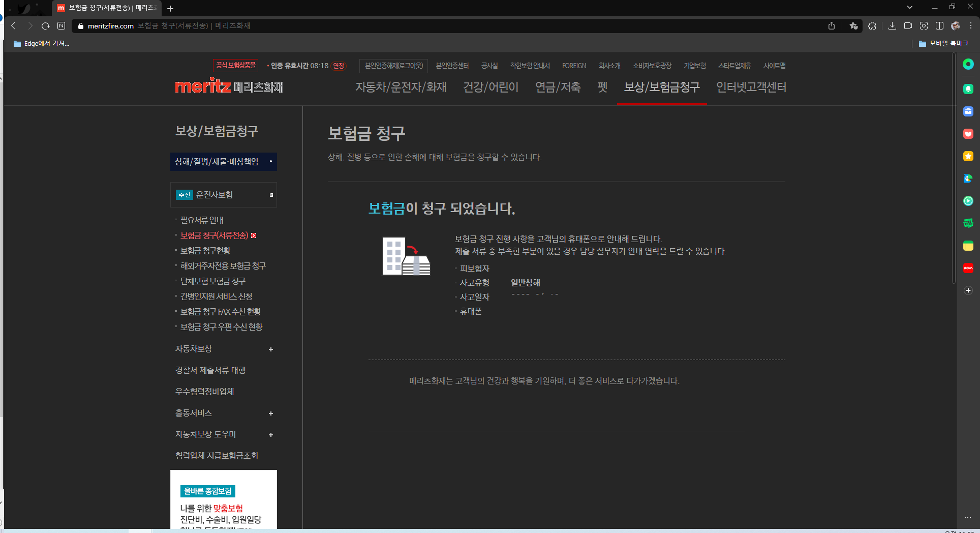This screenshot has height=533, width=980.
Task: Open 소비자보호광장 link
Action: pyautogui.click(x=652, y=66)
